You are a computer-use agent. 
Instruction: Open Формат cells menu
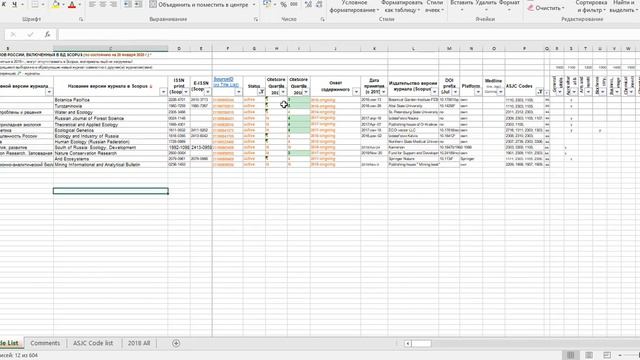pyautogui.click(x=509, y=6)
